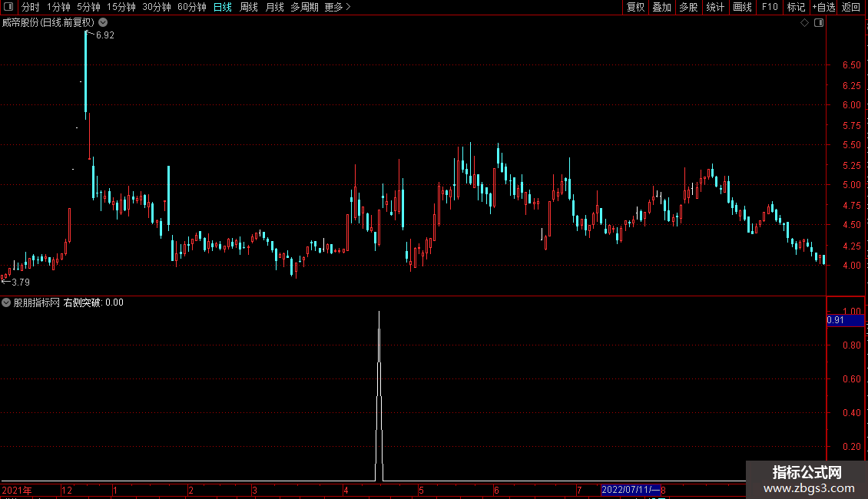This screenshot has height=499, width=868.
Task: Add stock via +自选 button
Action: pyautogui.click(x=823, y=7)
